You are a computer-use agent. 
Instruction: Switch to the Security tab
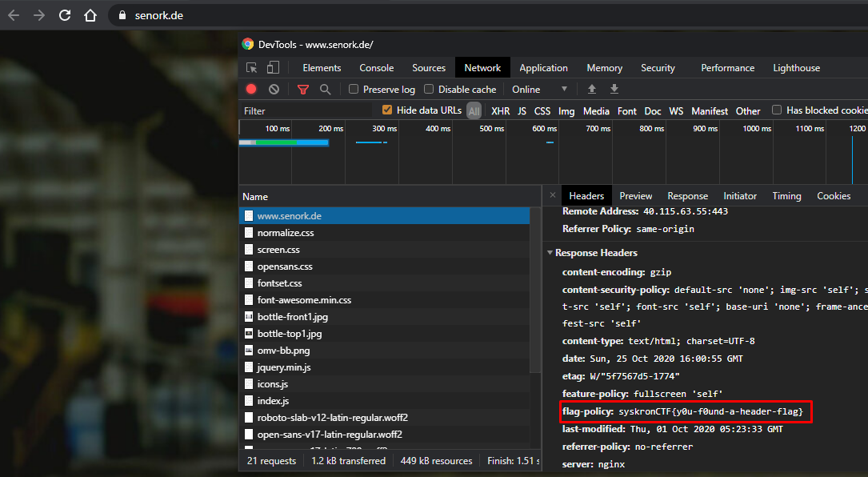point(658,67)
